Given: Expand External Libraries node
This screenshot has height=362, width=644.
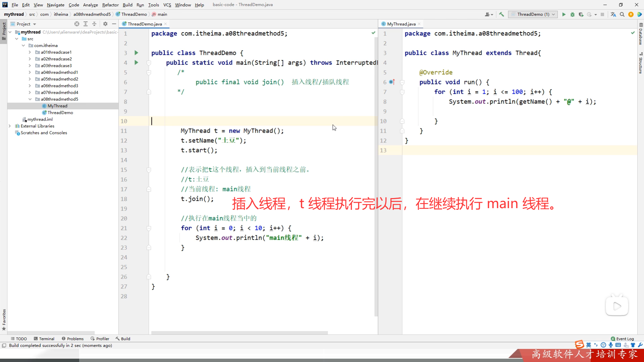Looking at the screenshot, I should point(10,126).
